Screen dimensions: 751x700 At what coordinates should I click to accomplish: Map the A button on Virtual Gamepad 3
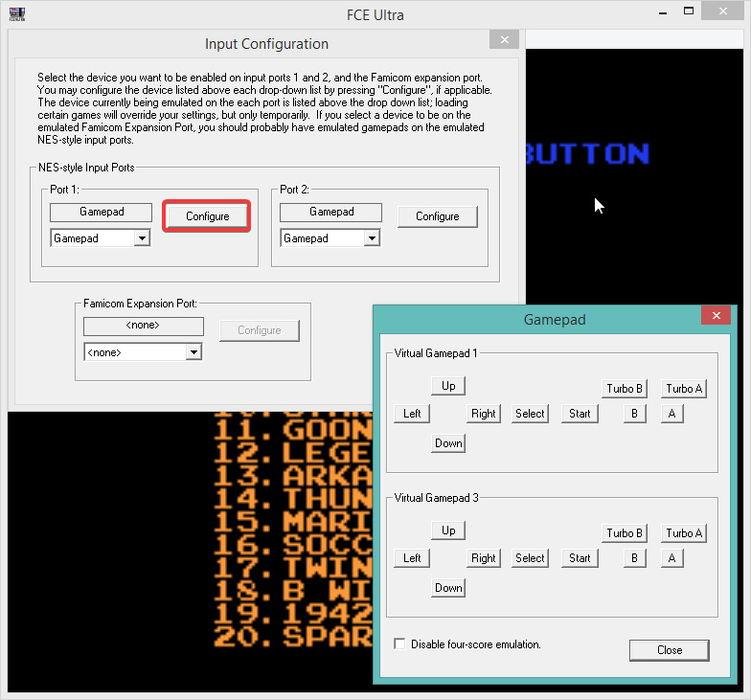[672, 558]
